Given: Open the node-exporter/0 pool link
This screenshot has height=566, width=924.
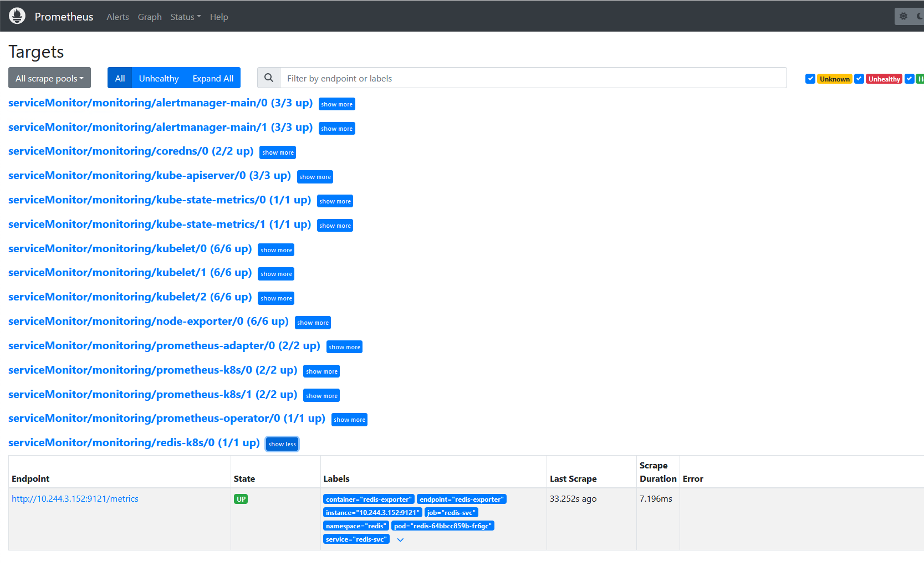Looking at the screenshot, I should click(x=149, y=322).
